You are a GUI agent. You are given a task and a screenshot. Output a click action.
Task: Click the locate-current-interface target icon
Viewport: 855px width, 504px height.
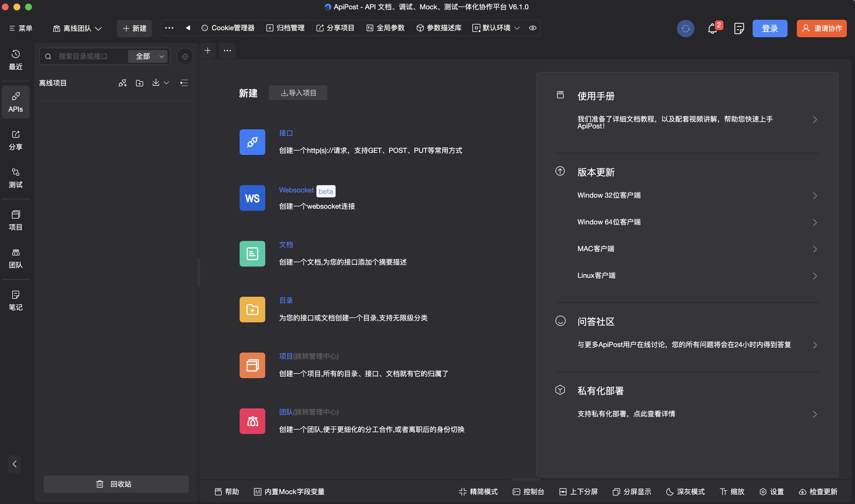(185, 56)
